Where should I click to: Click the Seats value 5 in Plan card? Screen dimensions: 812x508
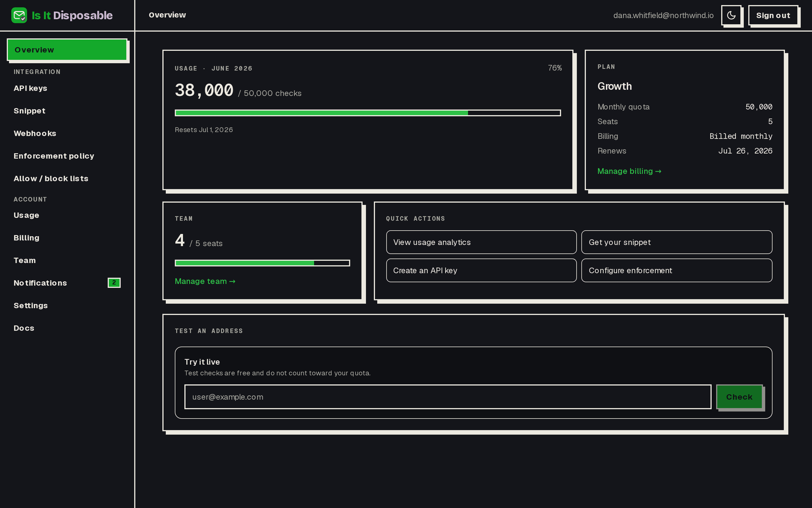[770, 122]
